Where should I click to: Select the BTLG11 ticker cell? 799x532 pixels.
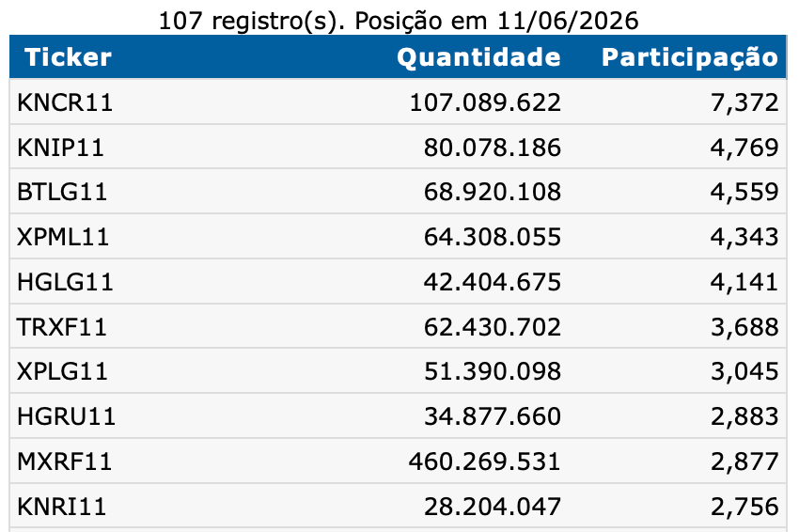tap(62, 192)
